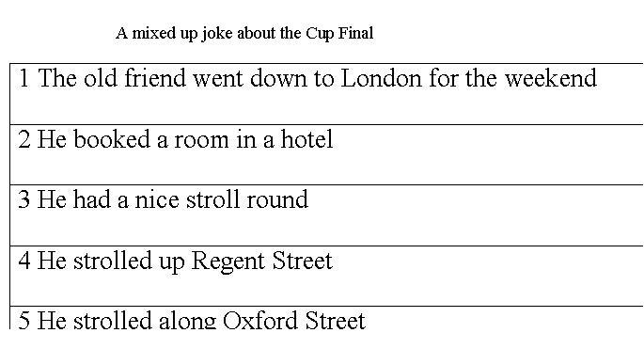The height and width of the screenshot is (349, 644).
Task: Place cursor on 'booked' in row 2
Action: point(111,139)
